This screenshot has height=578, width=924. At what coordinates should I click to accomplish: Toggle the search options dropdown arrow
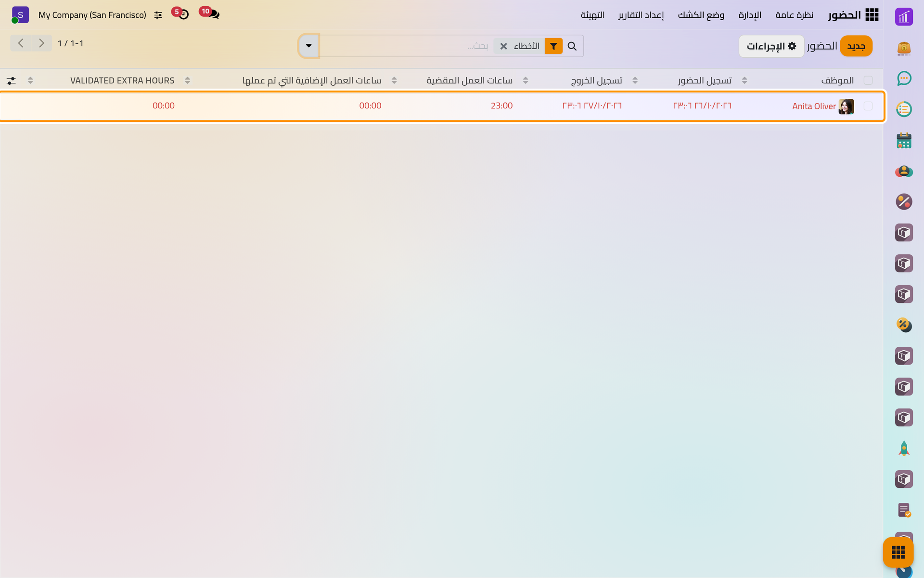(309, 46)
